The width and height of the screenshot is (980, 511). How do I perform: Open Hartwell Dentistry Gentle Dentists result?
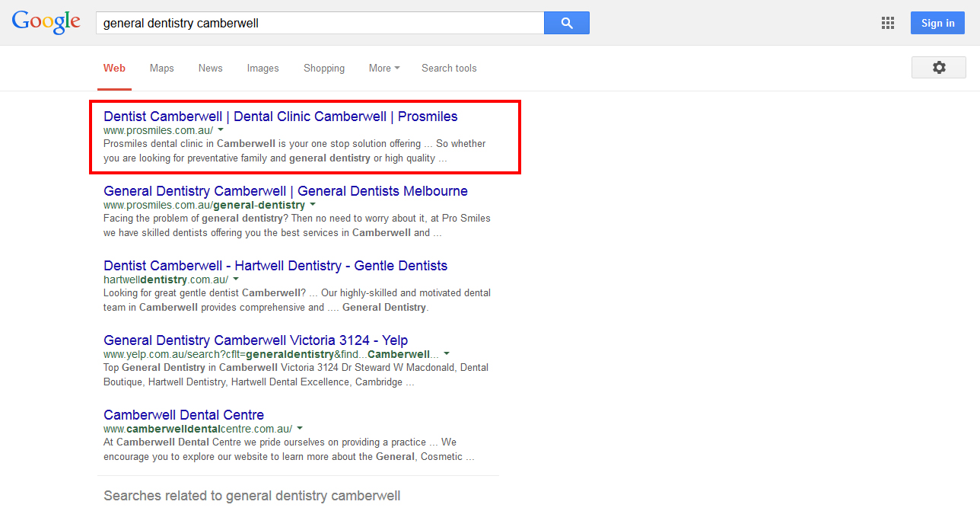point(275,266)
